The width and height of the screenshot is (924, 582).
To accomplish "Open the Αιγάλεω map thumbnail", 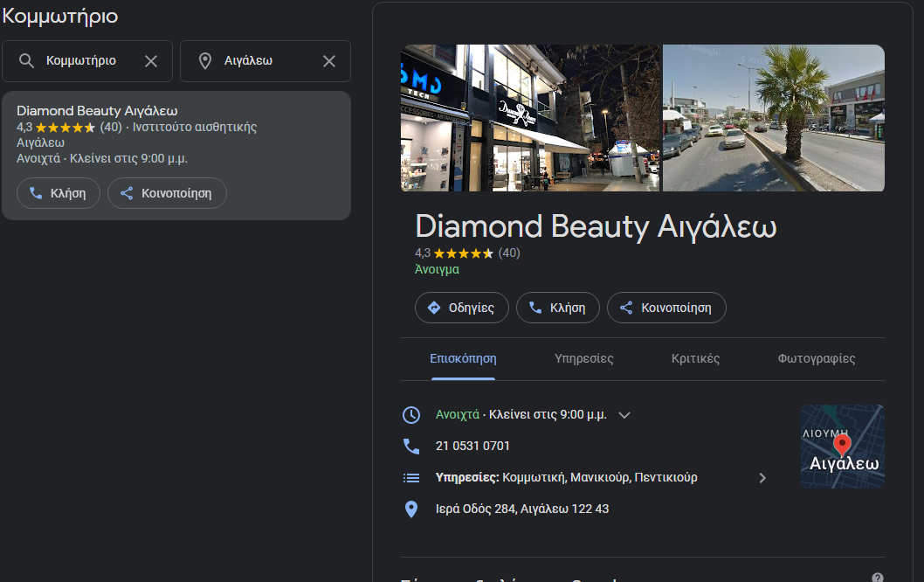I will click(x=843, y=447).
